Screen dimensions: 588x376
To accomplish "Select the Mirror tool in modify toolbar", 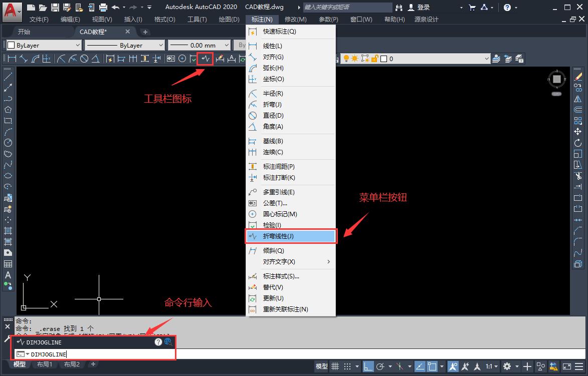I will click(x=578, y=99).
